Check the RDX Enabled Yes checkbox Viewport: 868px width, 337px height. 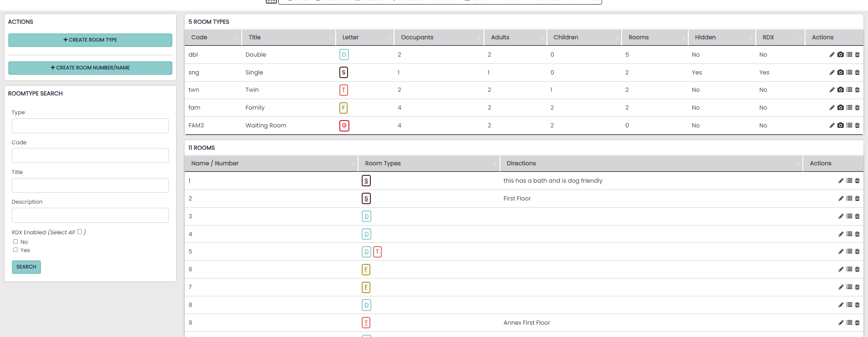[16, 250]
